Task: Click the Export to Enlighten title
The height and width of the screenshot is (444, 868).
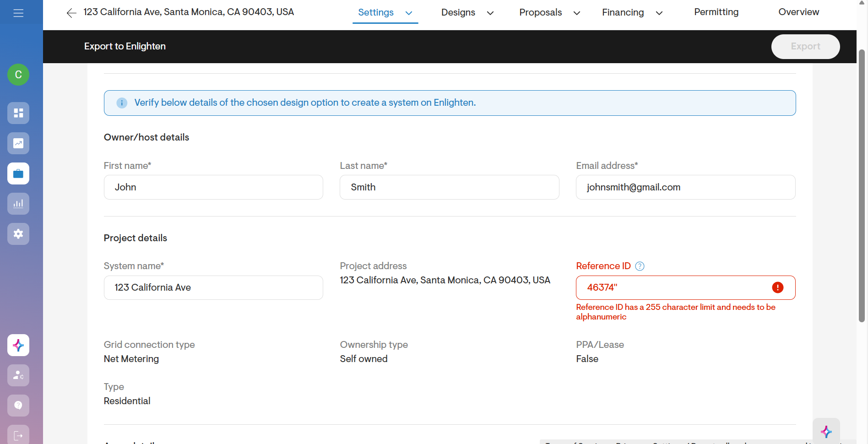Action: [125, 46]
